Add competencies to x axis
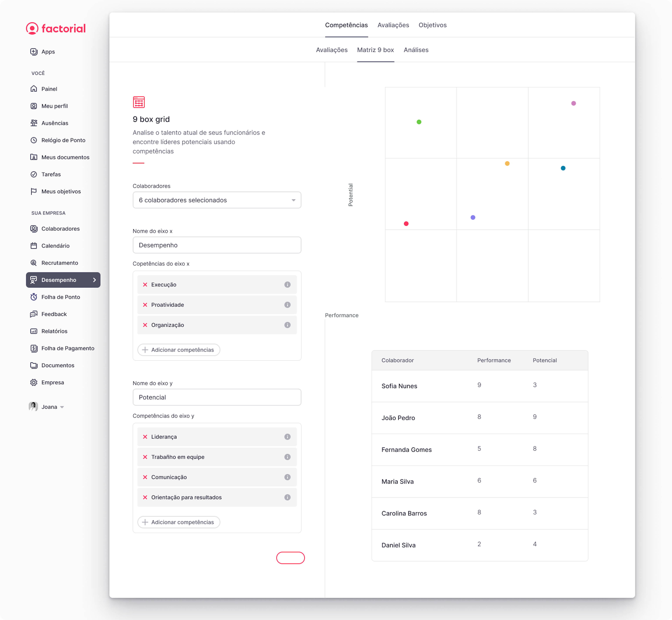The image size is (672, 620). [179, 350]
